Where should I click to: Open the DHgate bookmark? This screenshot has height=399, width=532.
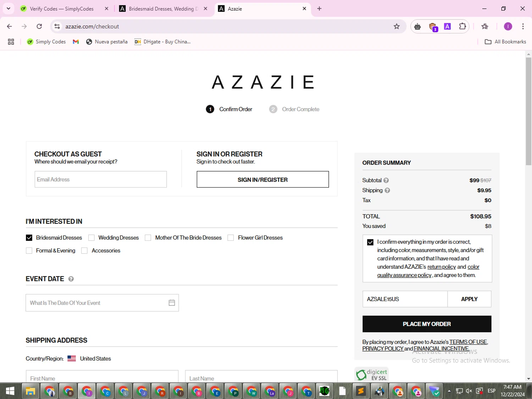tap(162, 42)
